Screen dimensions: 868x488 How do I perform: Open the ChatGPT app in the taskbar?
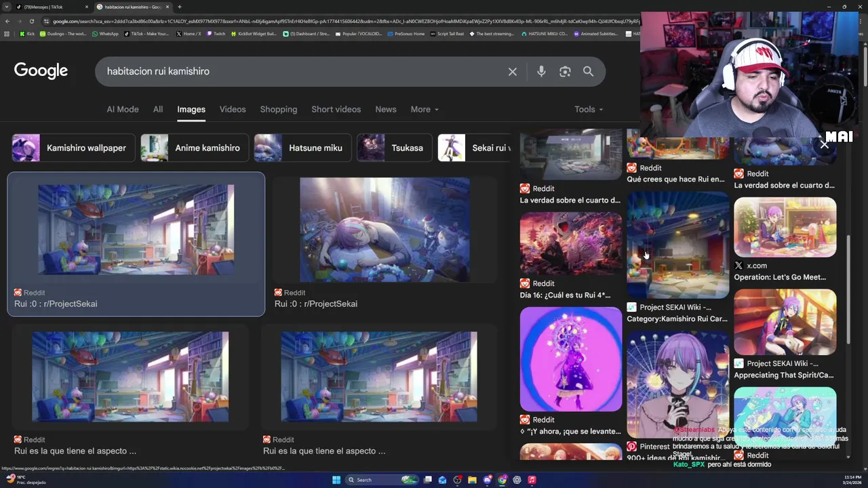517,480
